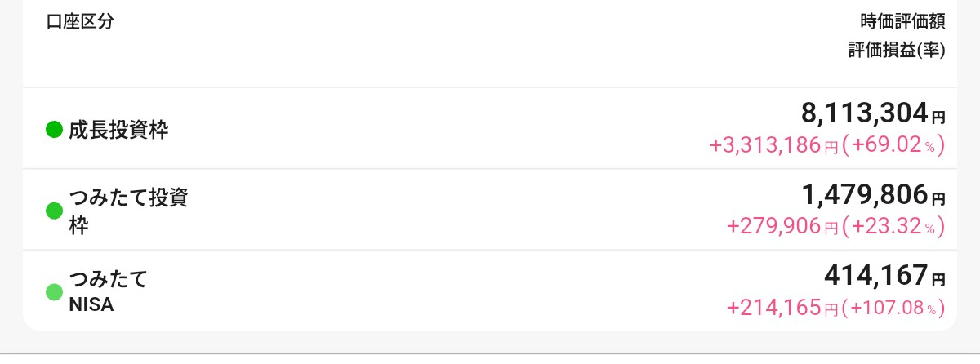Click the +214,165円 profit figure

[x=782, y=309]
